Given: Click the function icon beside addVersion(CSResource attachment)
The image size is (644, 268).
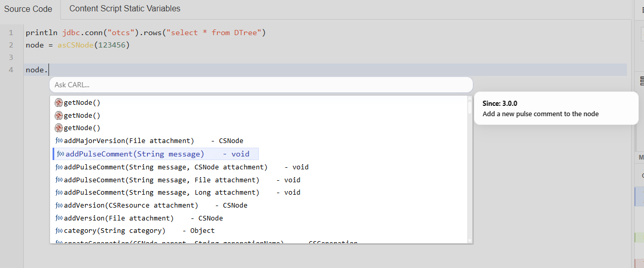Looking at the screenshot, I should [x=59, y=206].
